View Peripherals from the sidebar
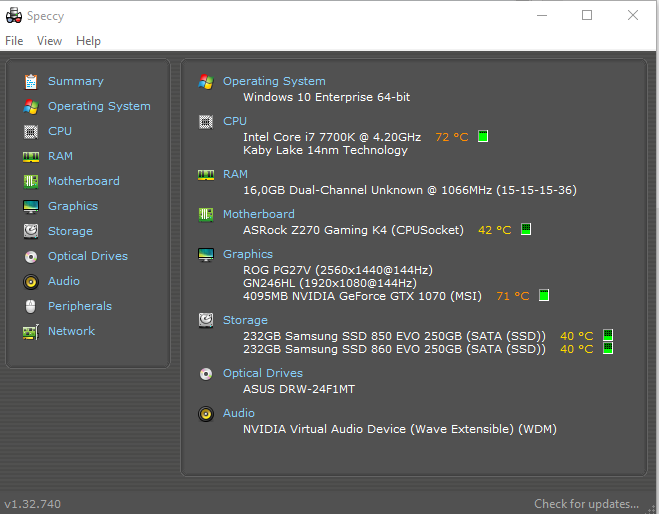The height and width of the screenshot is (514, 659). pyautogui.click(x=80, y=306)
